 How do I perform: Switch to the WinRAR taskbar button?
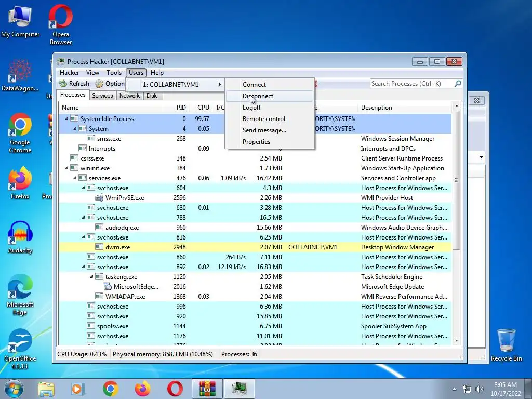207,389
